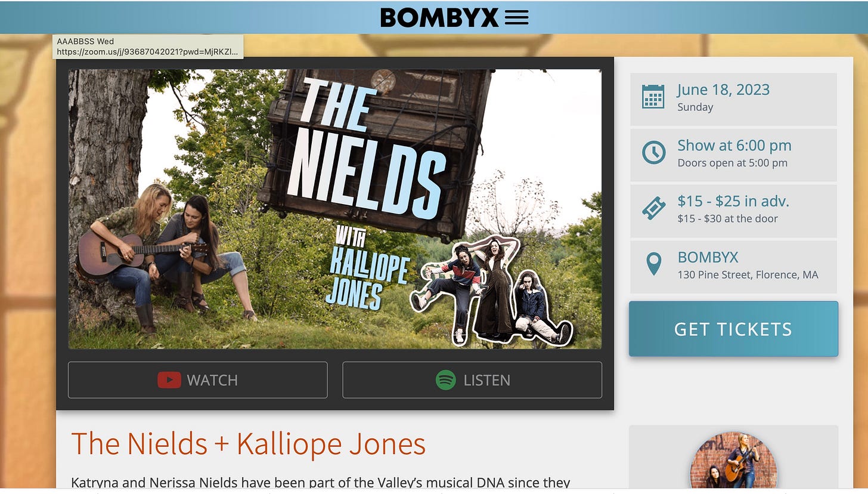Screen dimensions: 868x494
Task: Click the $15 - $25 in adv. price panel
Action: [733, 211]
